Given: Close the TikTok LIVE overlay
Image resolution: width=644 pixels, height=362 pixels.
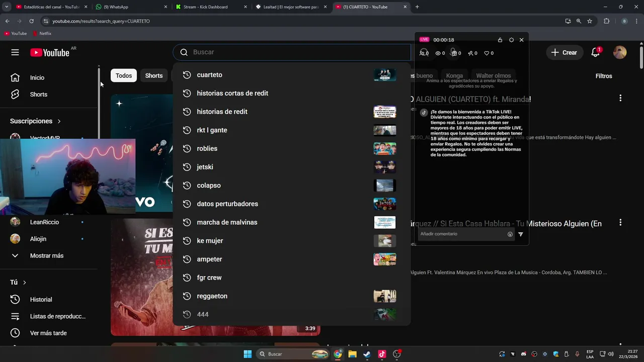Looking at the screenshot, I should (x=521, y=40).
